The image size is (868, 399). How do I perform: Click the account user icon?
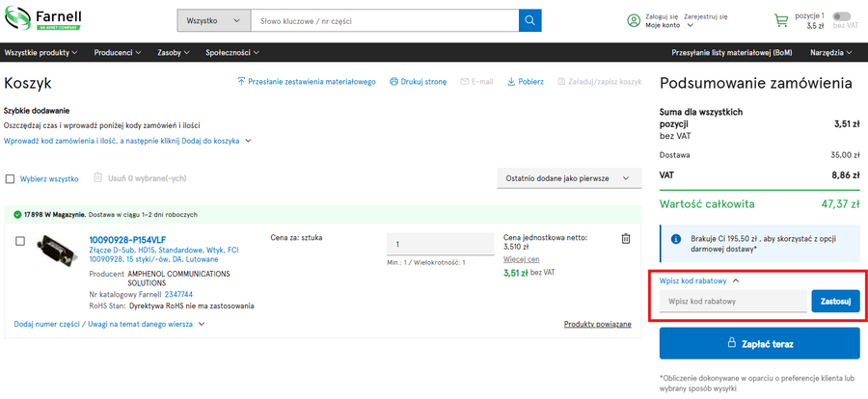634,20
